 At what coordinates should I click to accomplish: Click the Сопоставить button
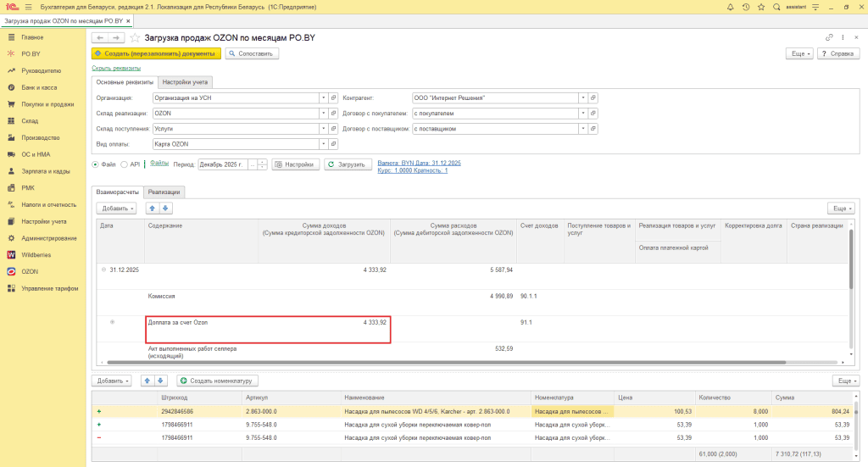pyautogui.click(x=252, y=53)
